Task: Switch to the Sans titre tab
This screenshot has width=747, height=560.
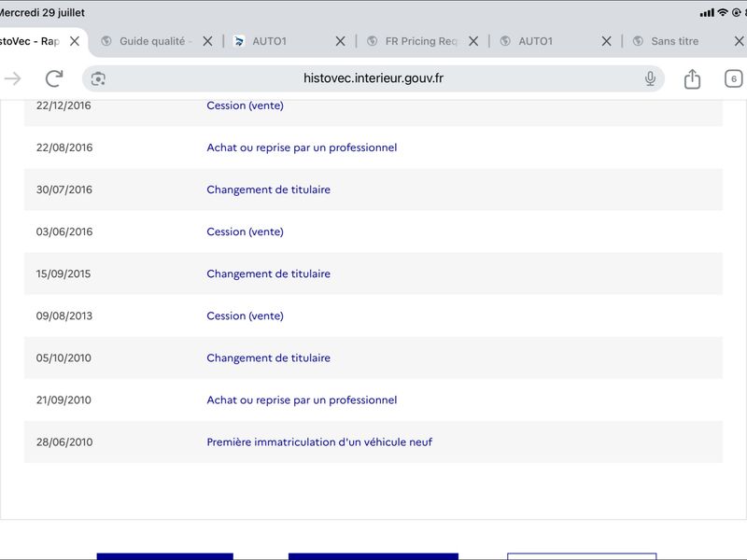Action: pyautogui.click(x=674, y=41)
